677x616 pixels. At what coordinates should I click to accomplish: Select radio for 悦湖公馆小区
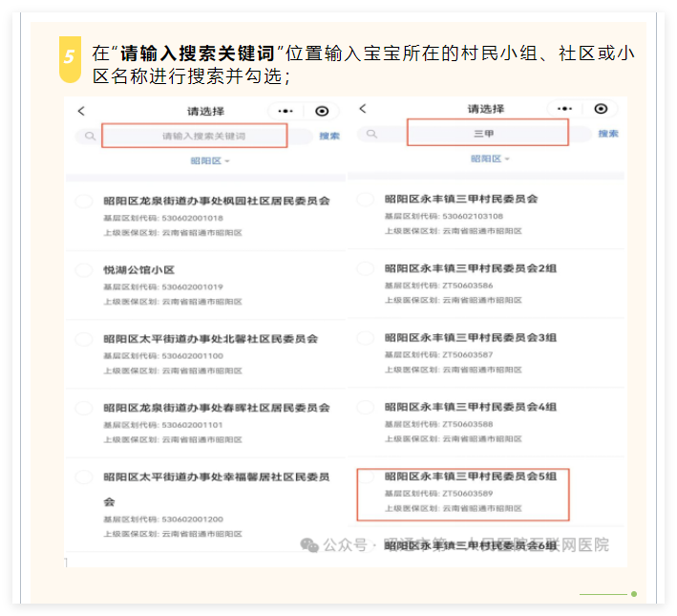click(x=84, y=270)
